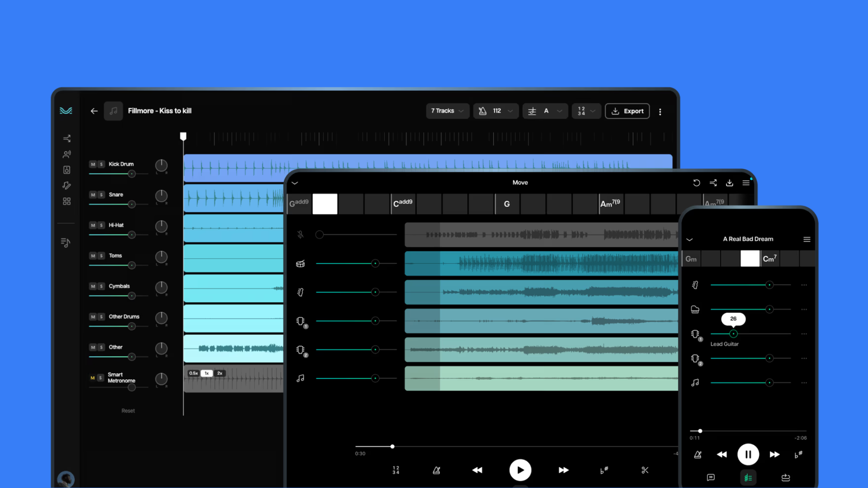Open the voice icon in the desktop sidebar
Screen dimensions: 868x488
66,154
